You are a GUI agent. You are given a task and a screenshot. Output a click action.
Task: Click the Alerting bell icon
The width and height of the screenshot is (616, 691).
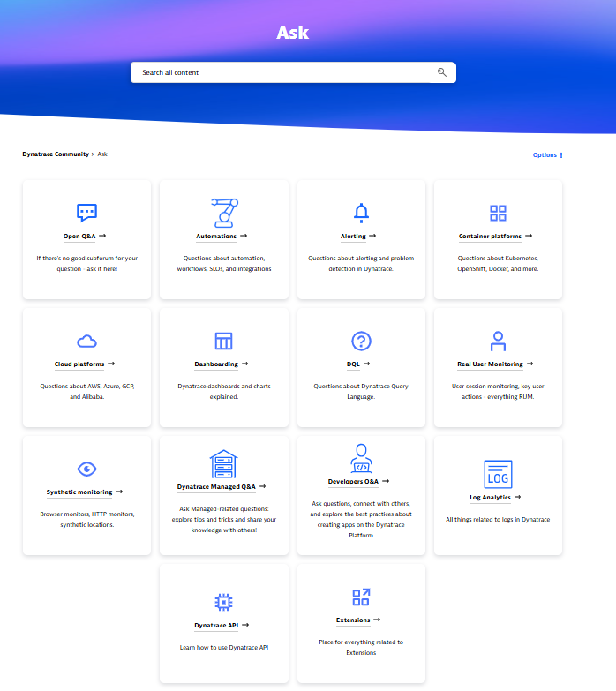pos(361,213)
